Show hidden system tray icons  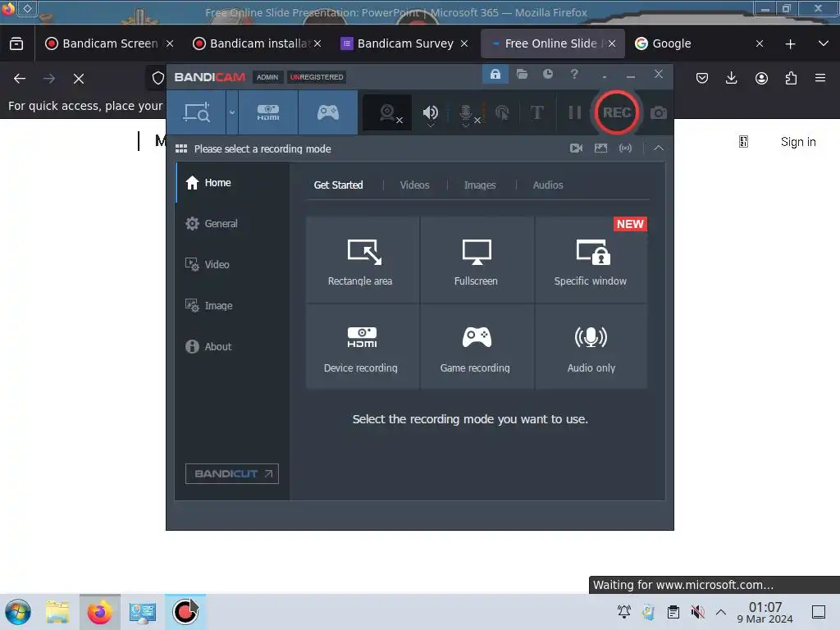721,612
